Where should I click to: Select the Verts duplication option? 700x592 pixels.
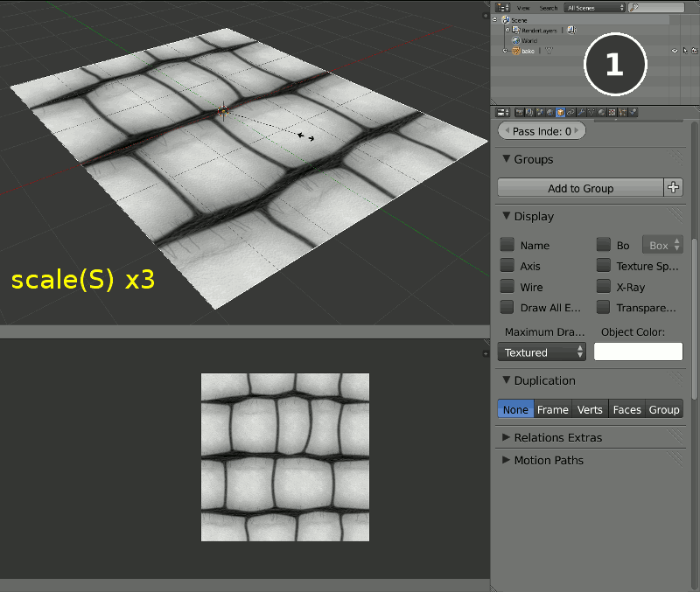coord(590,409)
